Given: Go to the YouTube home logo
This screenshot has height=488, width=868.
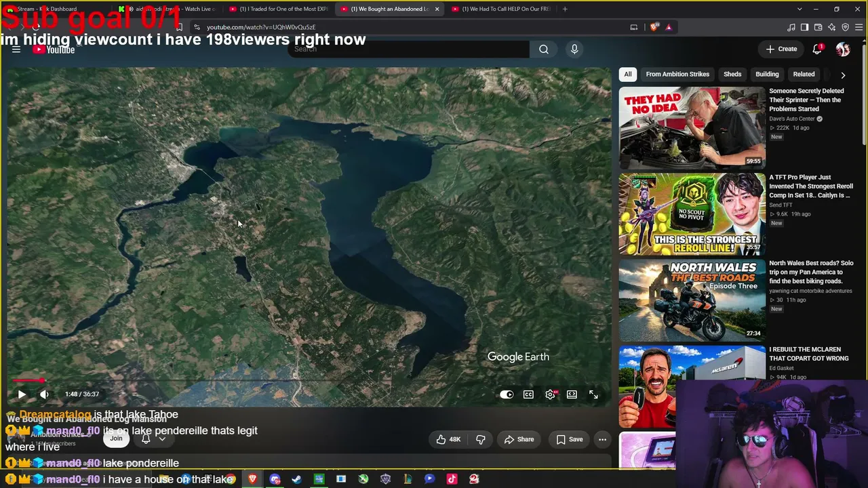Looking at the screenshot, I should pos(54,49).
